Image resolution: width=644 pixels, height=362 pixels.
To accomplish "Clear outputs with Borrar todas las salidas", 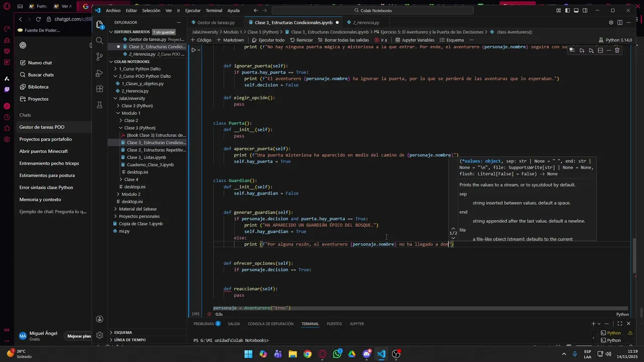I will point(343,40).
